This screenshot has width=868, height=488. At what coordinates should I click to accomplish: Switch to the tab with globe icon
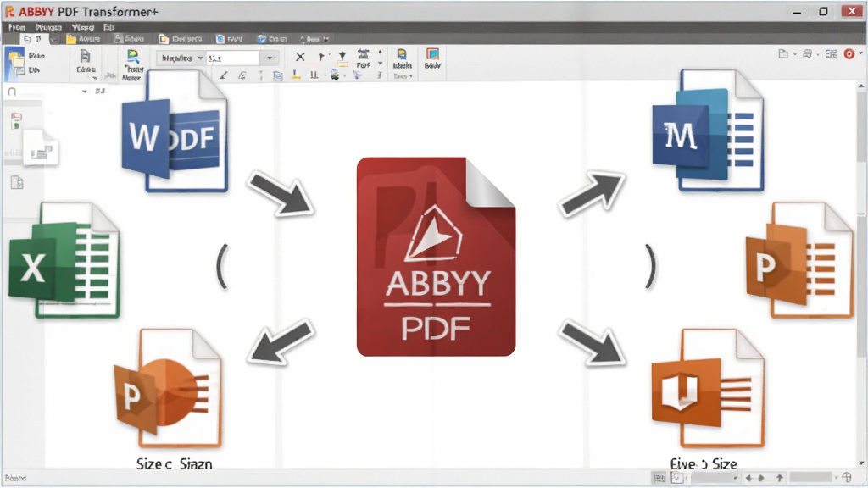coord(272,39)
